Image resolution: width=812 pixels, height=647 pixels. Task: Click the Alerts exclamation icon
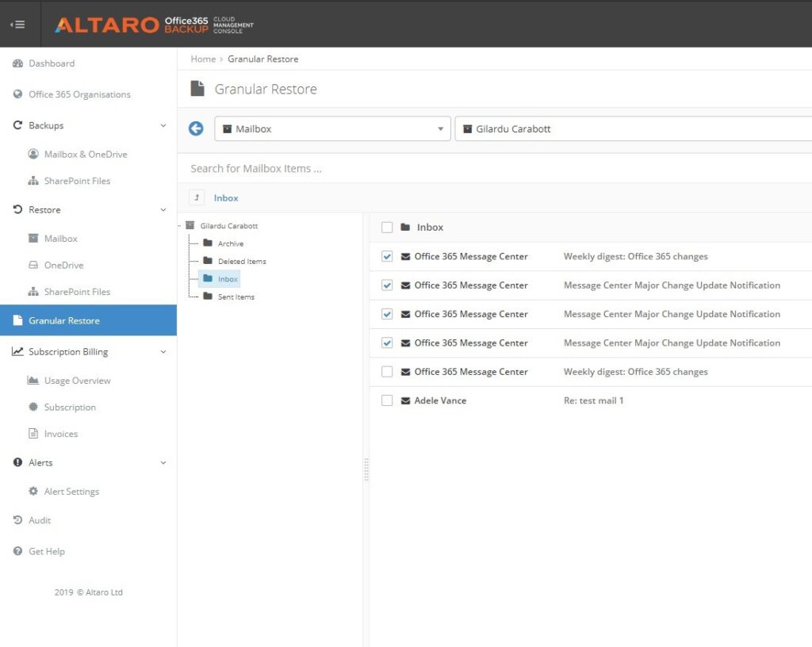coord(17,463)
